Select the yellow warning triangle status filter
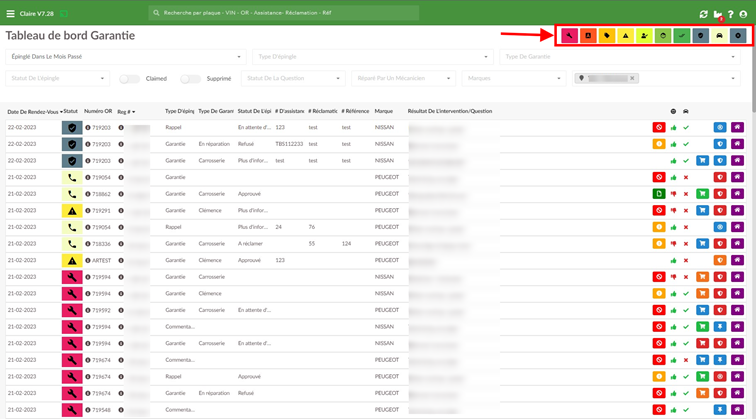756x419 pixels. point(625,36)
